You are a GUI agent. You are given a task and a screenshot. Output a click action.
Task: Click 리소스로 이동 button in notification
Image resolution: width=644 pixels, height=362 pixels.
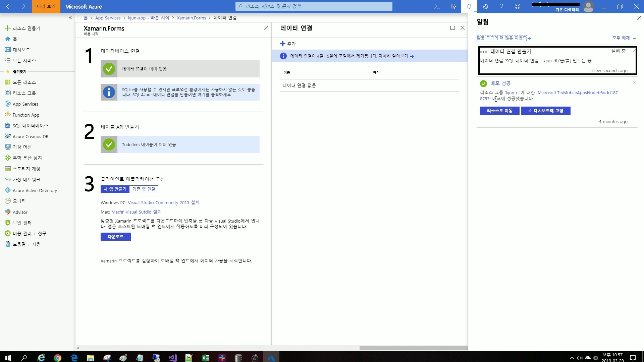(499, 111)
